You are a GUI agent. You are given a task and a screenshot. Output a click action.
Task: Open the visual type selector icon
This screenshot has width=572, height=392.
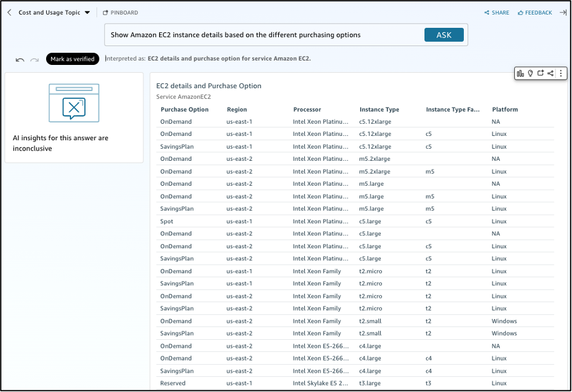coord(520,73)
